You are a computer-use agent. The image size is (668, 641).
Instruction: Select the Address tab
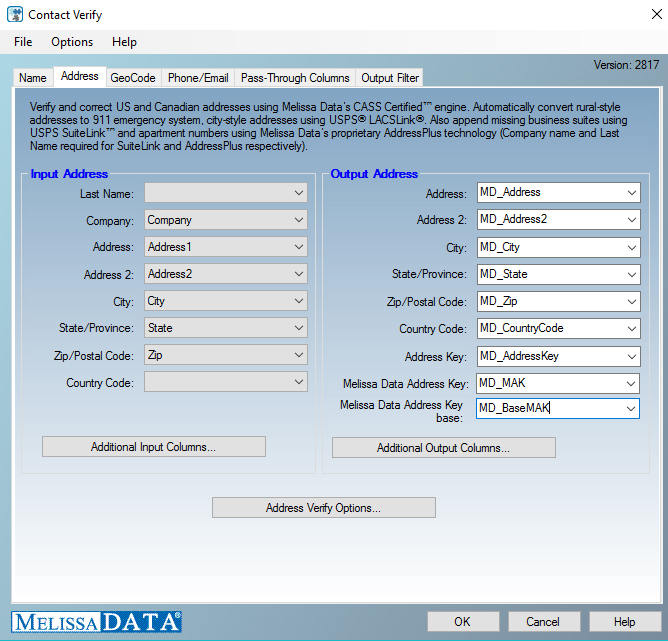pyautogui.click(x=80, y=76)
